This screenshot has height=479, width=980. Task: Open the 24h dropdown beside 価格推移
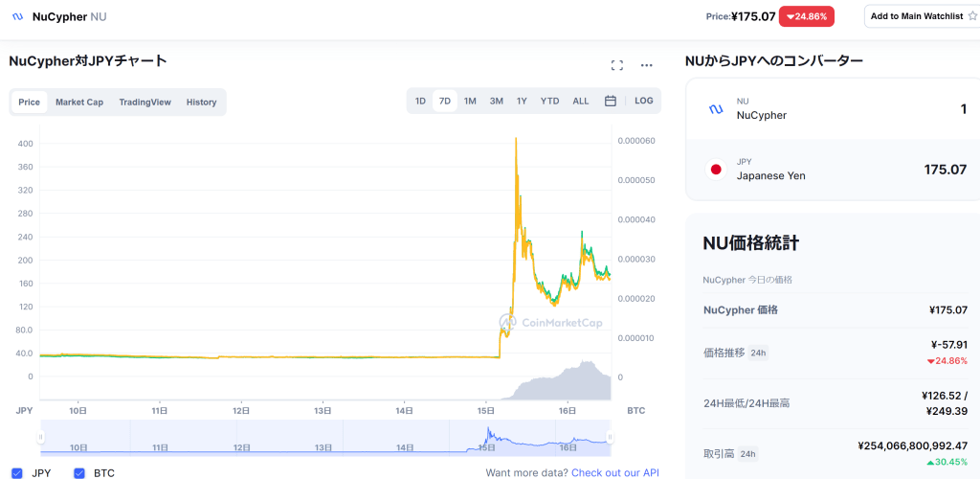click(757, 353)
